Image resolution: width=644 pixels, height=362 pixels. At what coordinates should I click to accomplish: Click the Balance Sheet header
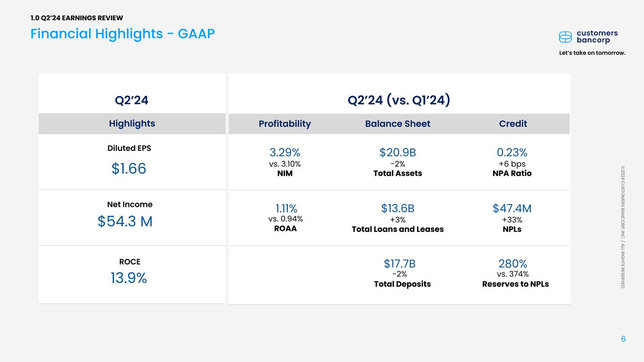[x=398, y=123]
